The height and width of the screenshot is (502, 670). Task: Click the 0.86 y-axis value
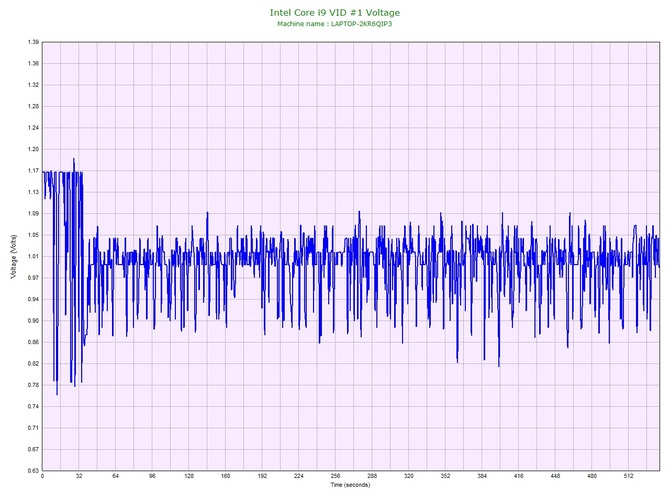pos(33,342)
